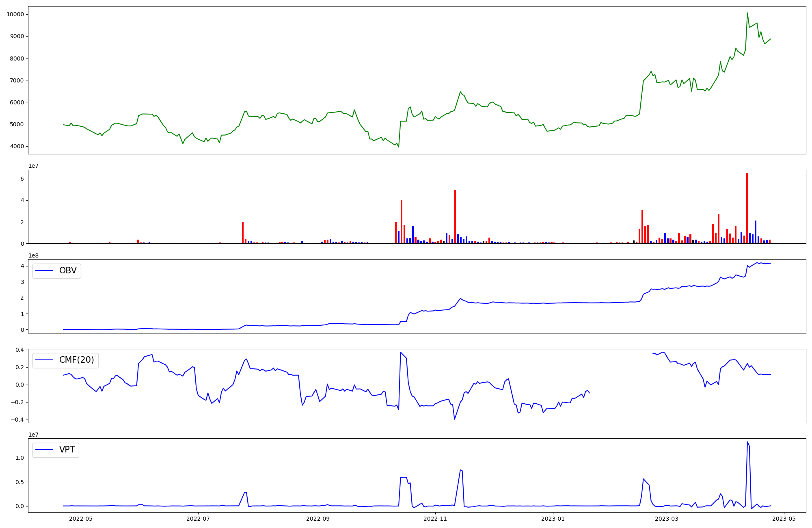Click the 2023-01 x-axis date label
The height and width of the screenshot is (528, 812).
point(553,519)
